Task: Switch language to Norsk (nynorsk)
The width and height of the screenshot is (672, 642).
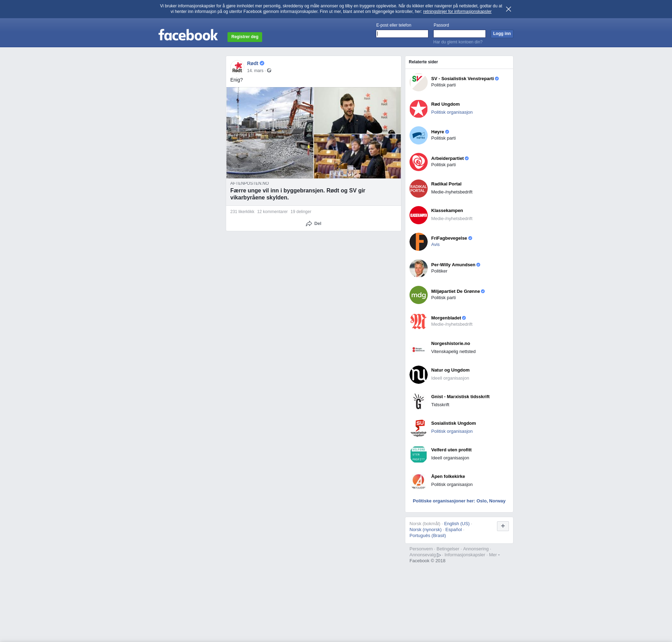Action: pos(426,530)
